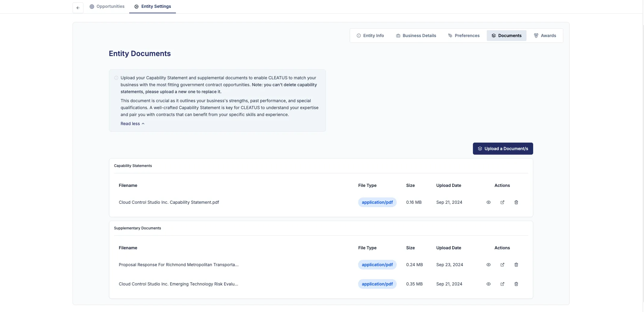Click Actions header in Supplementary Documents table

point(502,248)
